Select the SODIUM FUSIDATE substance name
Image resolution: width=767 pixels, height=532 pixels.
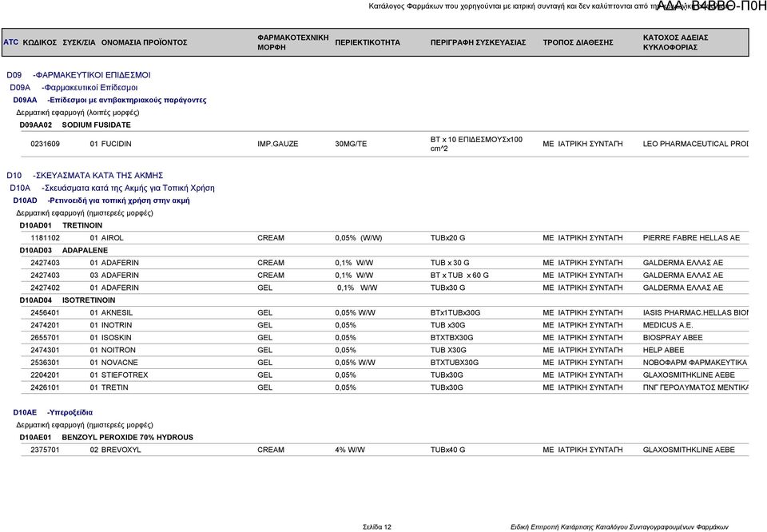(x=97, y=125)
